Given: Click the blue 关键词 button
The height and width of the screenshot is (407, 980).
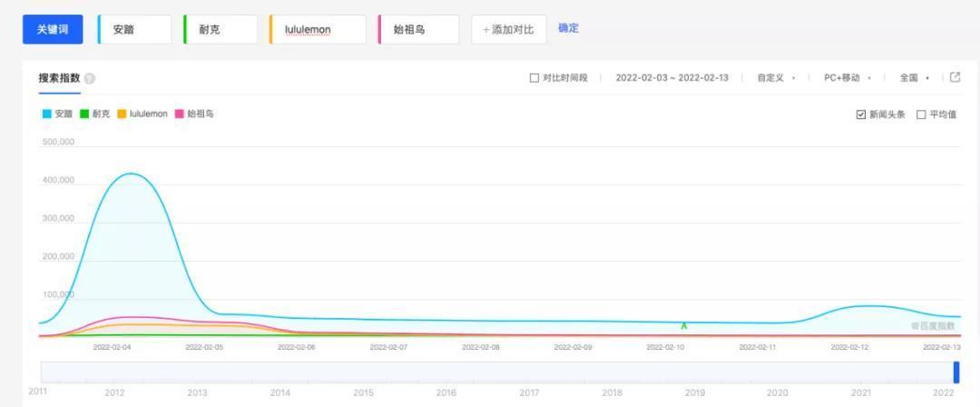Looking at the screenshot, I should click(53, 29).
